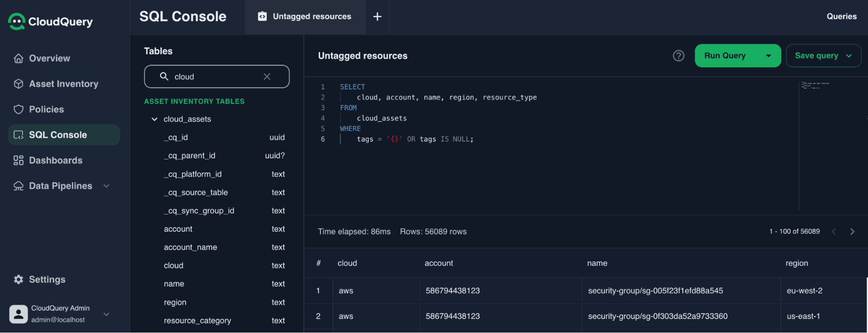Expand the Data Pipelines submenu chevron
Screen dimensions: 868x333
[x=106, y=186]
